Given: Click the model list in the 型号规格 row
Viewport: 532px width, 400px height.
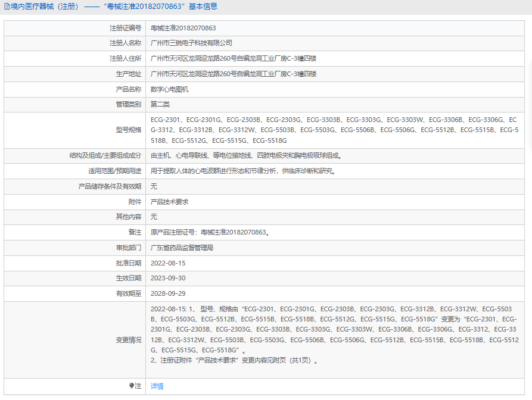Looking at the screenshot, I should click(335, 130).
